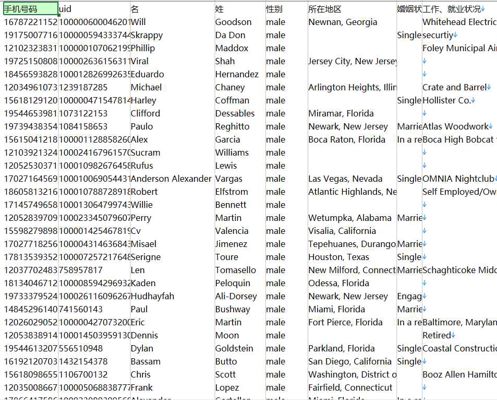Select the 手机号码 header cell
The width and height of the screenshot is (497, 400).
30,9
